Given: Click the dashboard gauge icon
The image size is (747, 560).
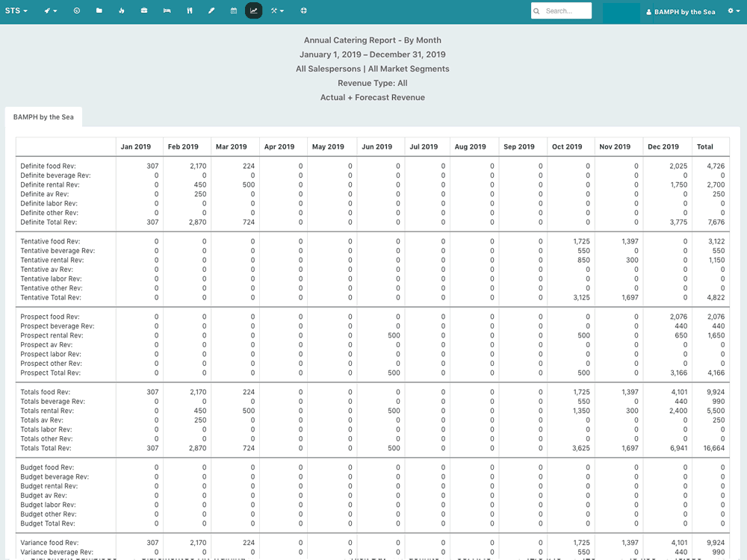Looking at the screenshot, I should [x=77, y=11].
